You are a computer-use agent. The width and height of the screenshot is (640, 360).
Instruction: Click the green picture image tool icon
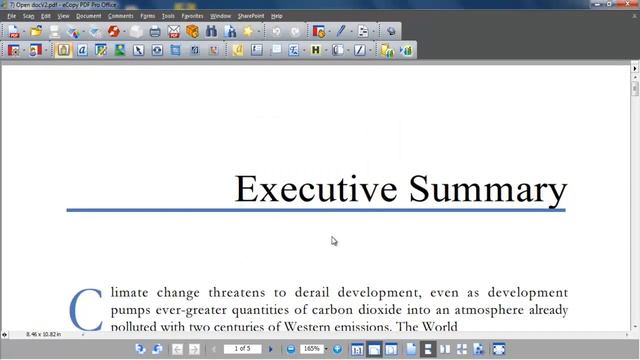(120, 50)
